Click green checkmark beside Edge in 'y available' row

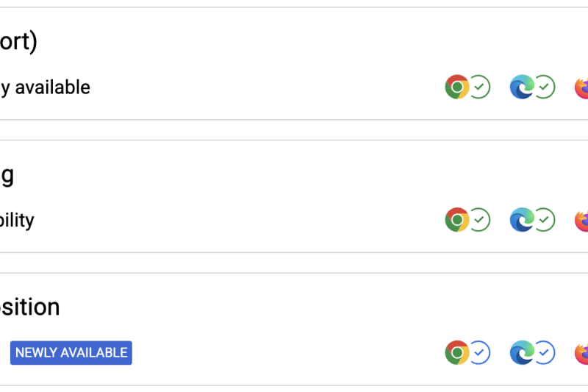coord(544,87)
